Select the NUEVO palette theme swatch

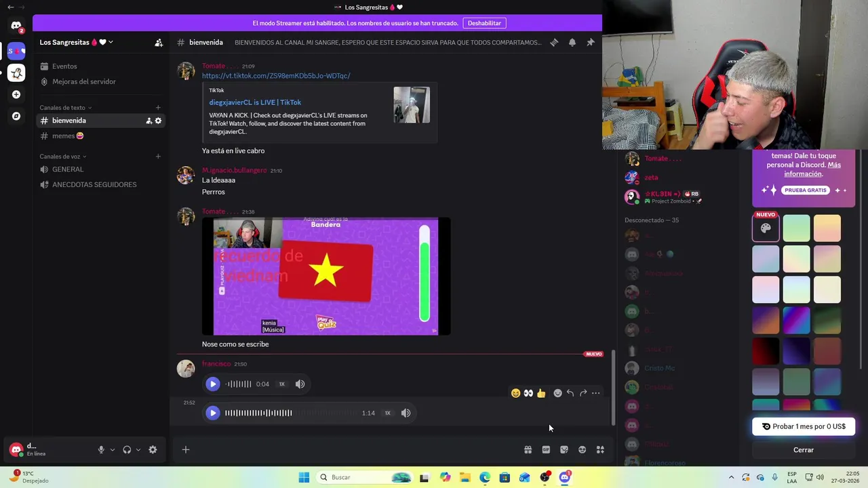coord(766,228)
